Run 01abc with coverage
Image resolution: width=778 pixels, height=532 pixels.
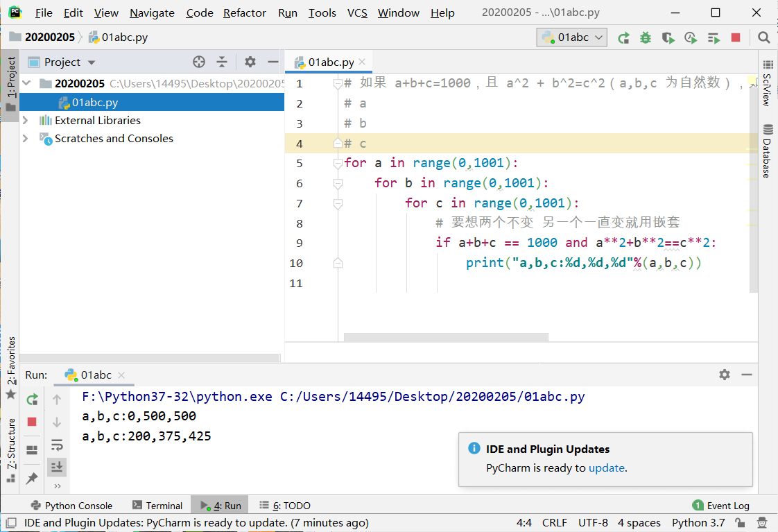tap(668, 37)
